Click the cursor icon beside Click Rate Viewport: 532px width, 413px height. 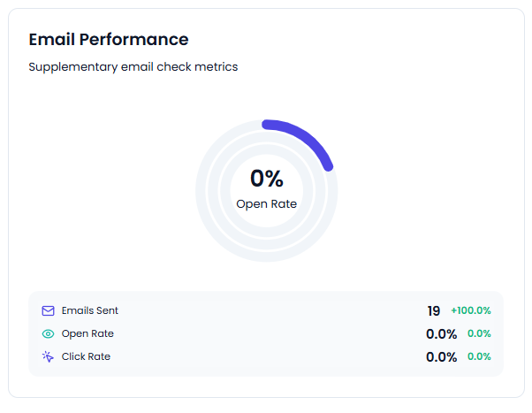click(x=48, y=356)
